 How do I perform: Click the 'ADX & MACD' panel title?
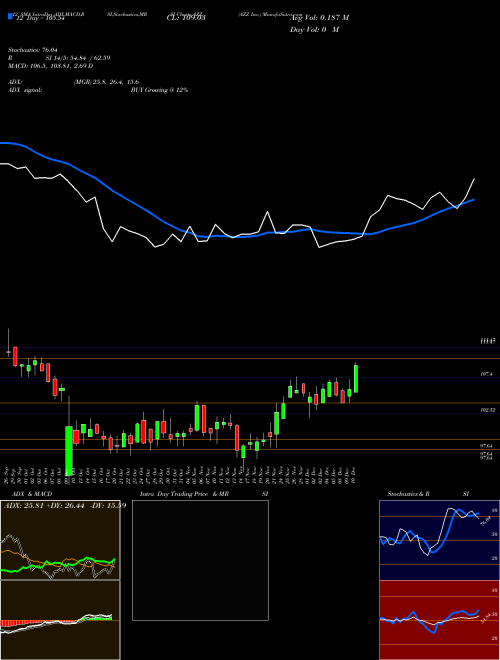[x=32, y=494]
